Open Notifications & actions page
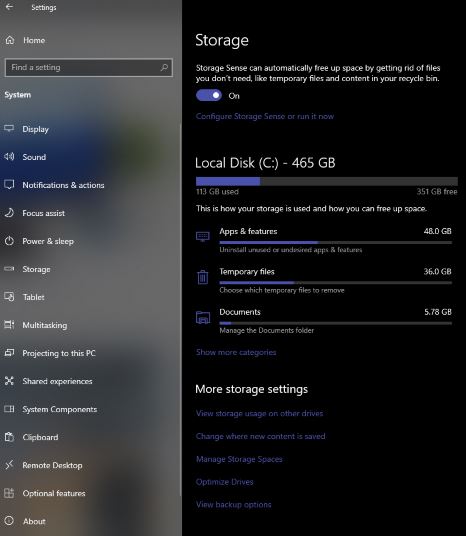 tap(63, 185)
